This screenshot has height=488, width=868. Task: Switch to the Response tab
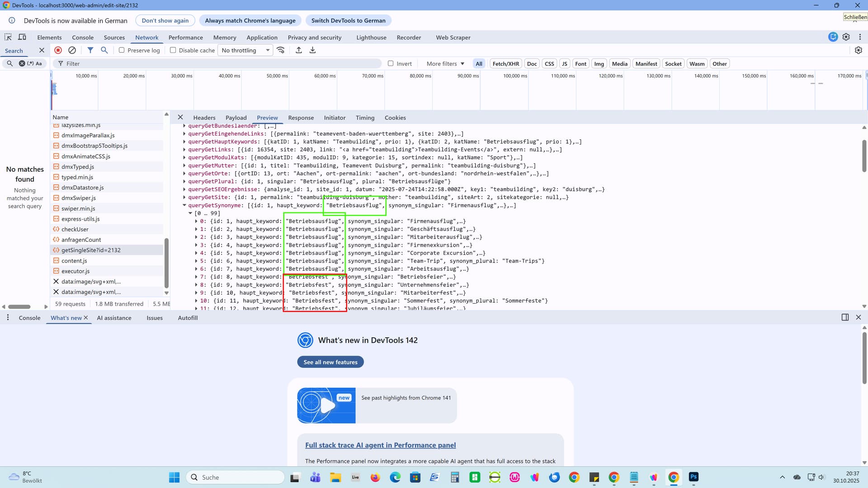click(301, 117)
